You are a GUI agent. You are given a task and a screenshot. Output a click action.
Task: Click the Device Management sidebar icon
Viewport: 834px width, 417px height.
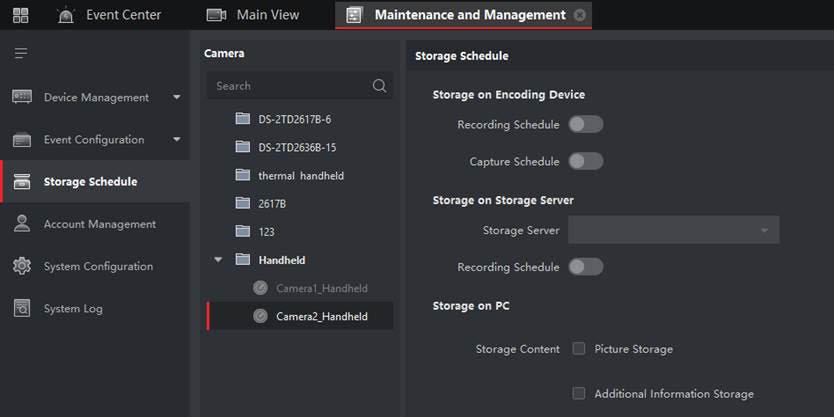pos(22,97)
